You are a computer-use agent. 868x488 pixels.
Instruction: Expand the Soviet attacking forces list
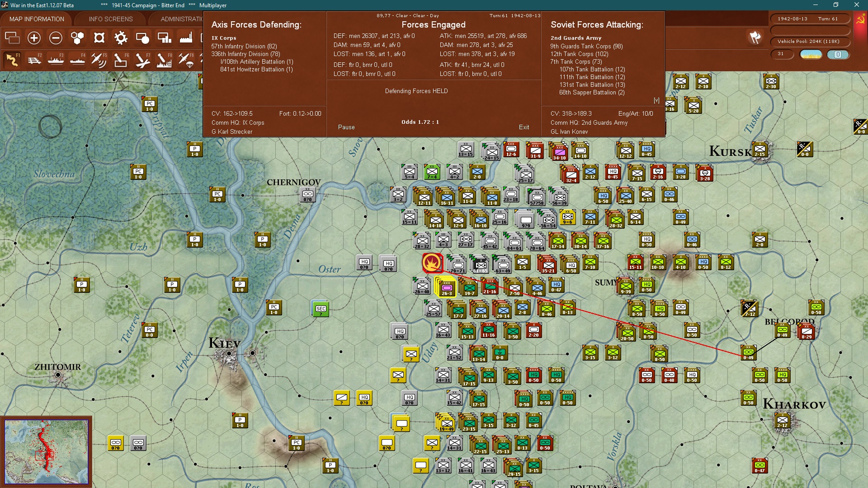tap(656, 100)
